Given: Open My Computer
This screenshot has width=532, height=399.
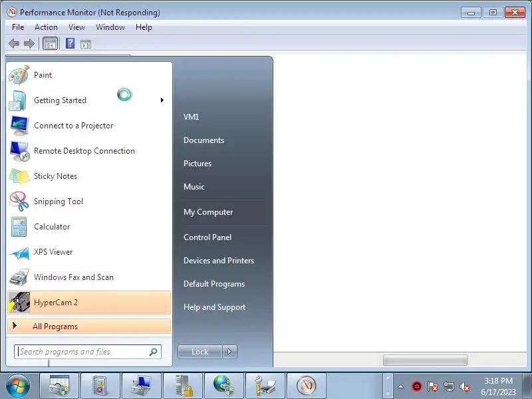Looking at the screenshot, I should pyautogui.click(x=208, y=212).
